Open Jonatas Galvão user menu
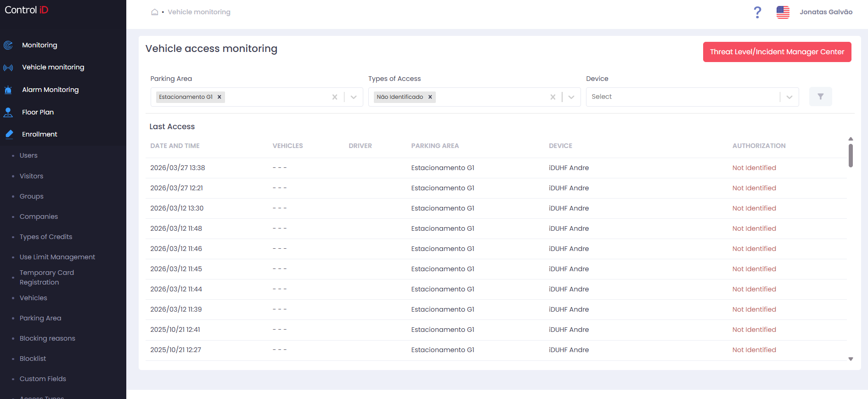This screenshot has height=399, width=868. point(826,12)
